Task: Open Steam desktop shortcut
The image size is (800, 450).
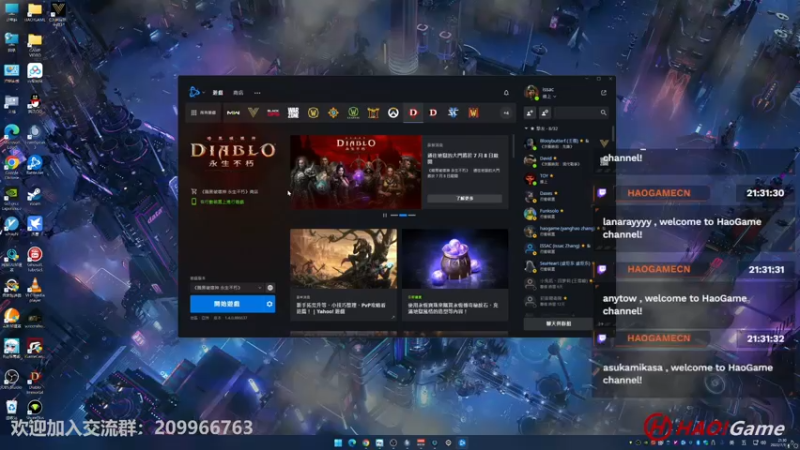Action: (x=35, y=196)
